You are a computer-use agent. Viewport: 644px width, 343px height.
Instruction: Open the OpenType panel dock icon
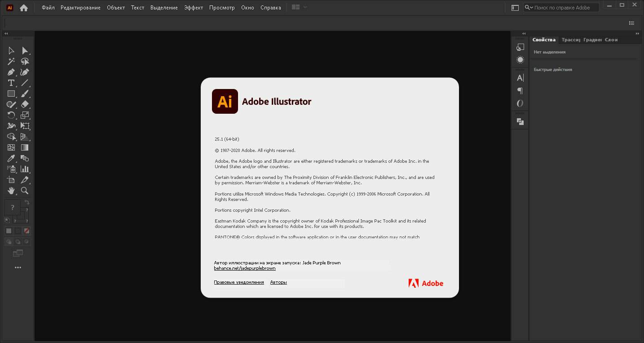[520, 103]
